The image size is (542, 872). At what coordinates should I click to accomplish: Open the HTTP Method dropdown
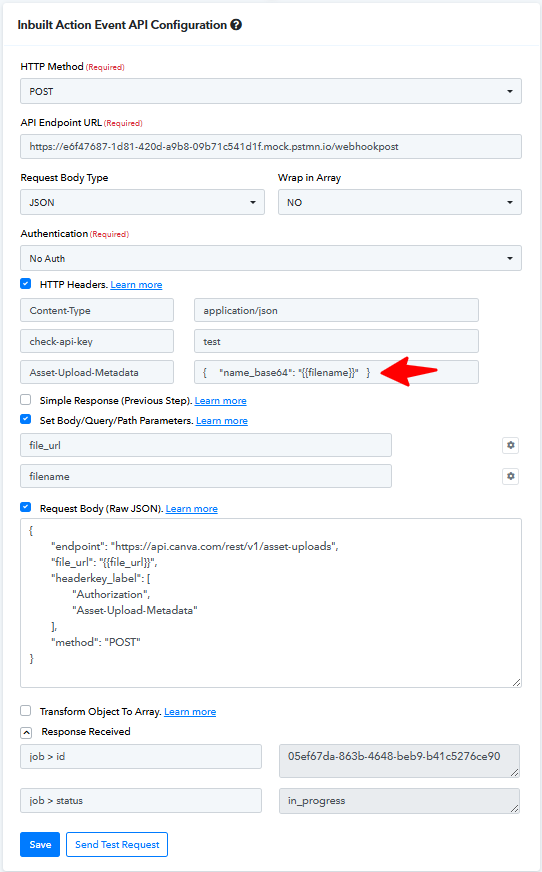(271, 91)
